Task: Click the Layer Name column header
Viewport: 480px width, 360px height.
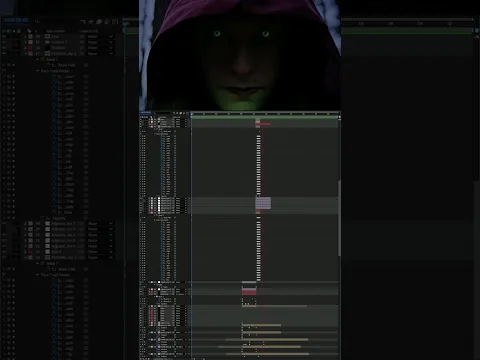Action: pyautogui.click(x=55, y=31)
